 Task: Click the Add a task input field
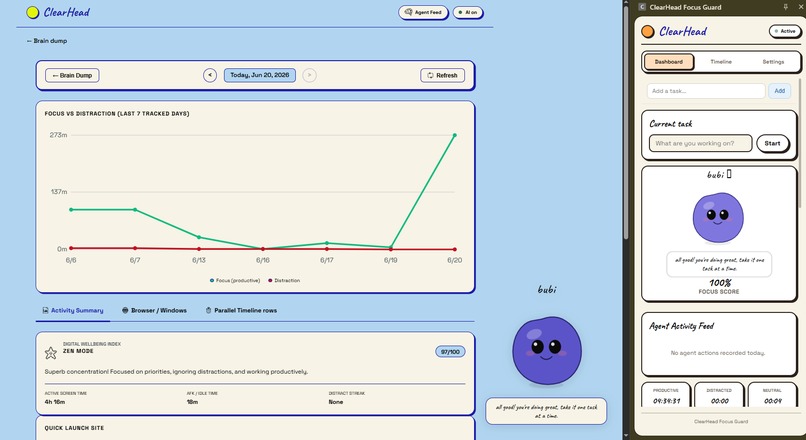(706, 91)
